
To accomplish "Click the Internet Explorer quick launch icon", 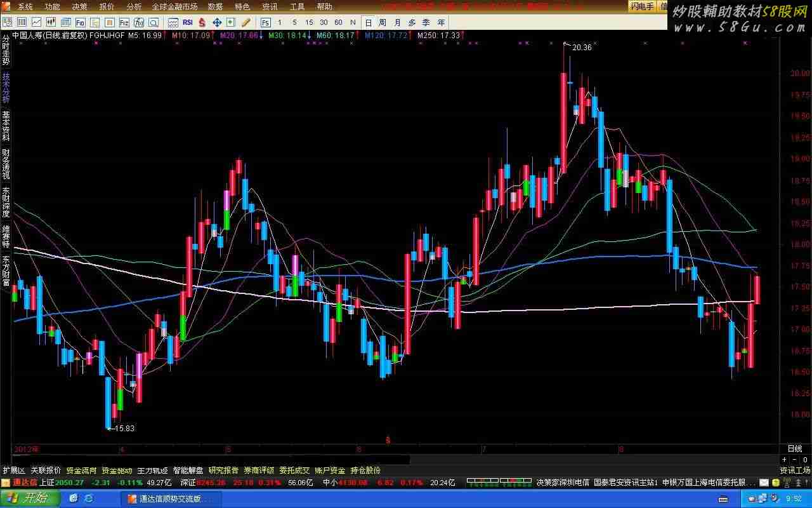I will pyautogui.click(x=88, y=498).
